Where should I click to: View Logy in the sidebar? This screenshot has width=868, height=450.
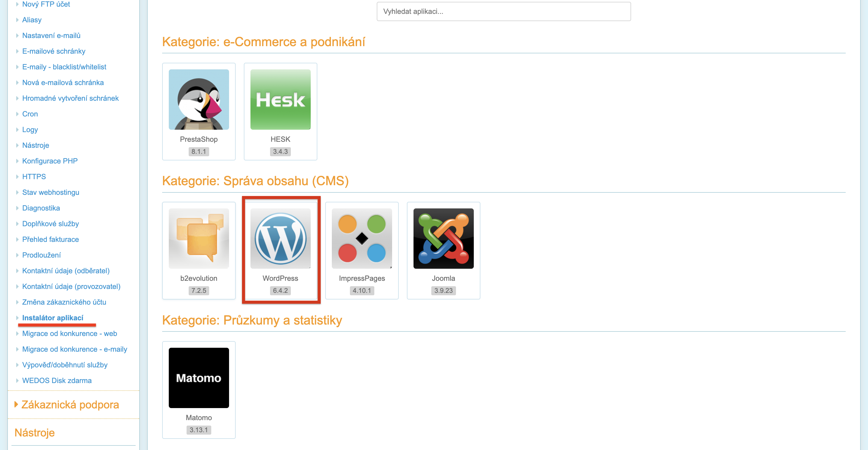[x=30, y=130]
